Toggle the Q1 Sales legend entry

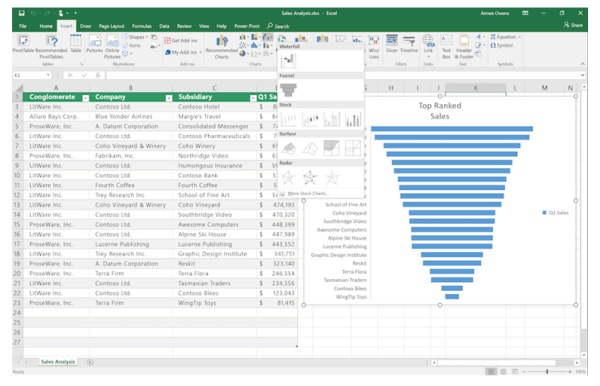coord(555,213)
